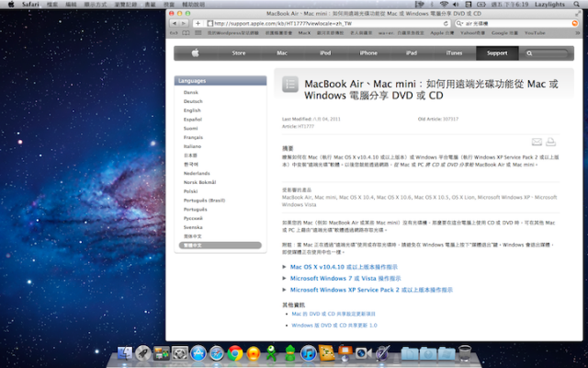Expand Windows XP Service Pack 2 section
588x368 pixels.
pyautogui.click(x=371, y=290)
